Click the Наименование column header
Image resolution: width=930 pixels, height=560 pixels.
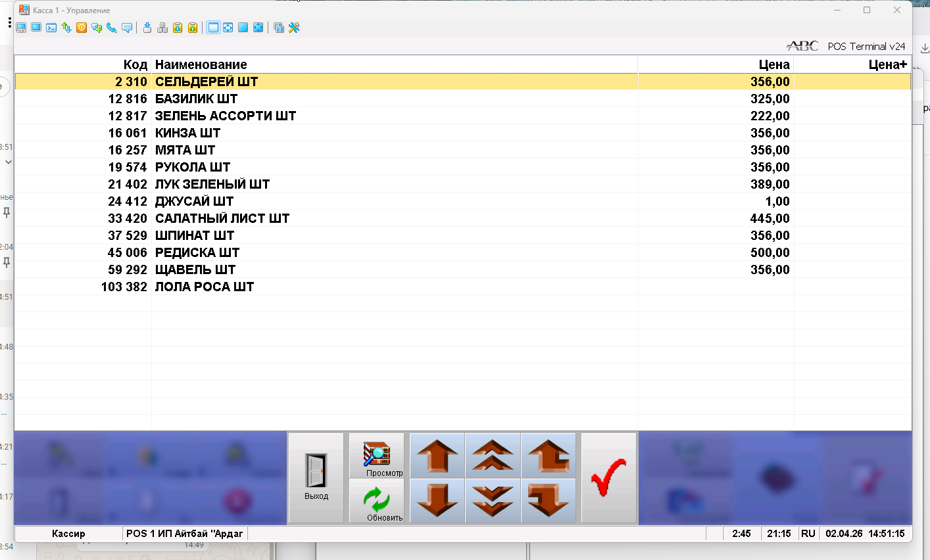click(x=395, y=64)
